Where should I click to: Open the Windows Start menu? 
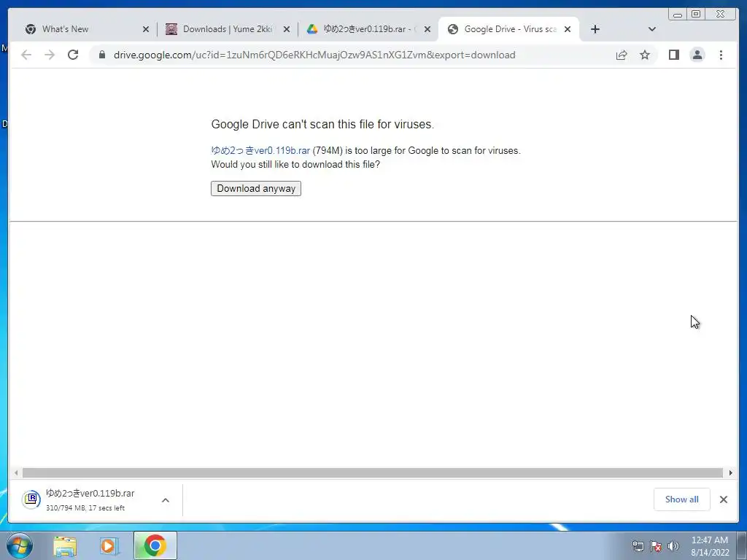click(20, 545)
